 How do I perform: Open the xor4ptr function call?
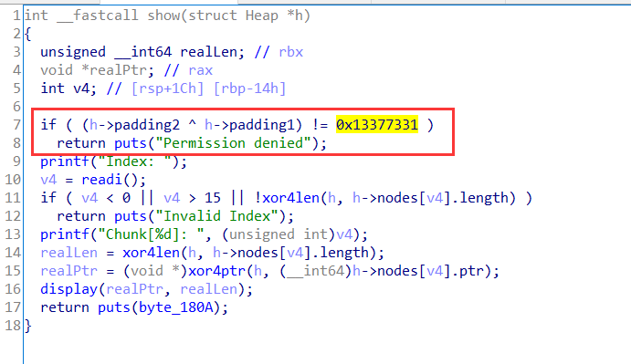point(217,271)
